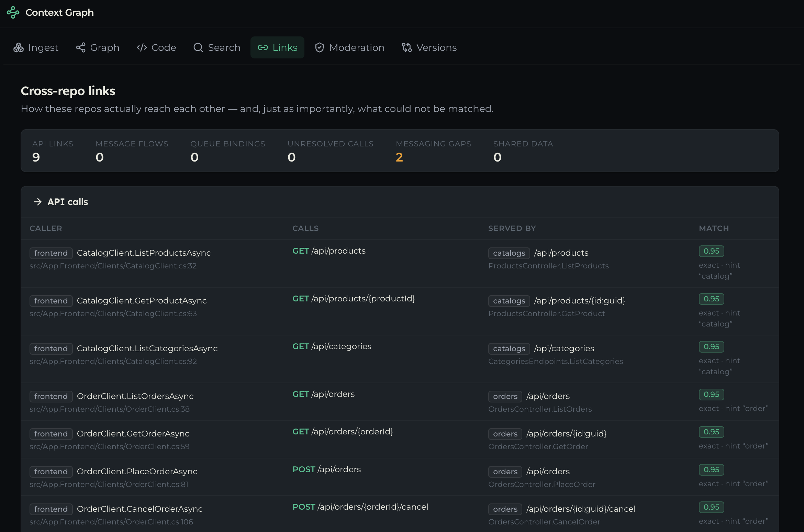Click the Versions branch icon
This screenshot has width=804, height=532.
click(x=407, y=47)
